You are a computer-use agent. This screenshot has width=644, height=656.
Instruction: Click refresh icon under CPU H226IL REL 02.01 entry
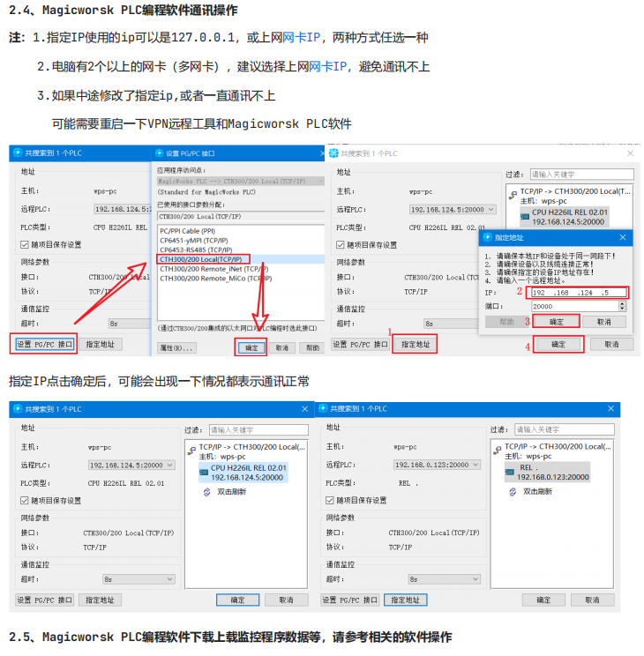206,492
